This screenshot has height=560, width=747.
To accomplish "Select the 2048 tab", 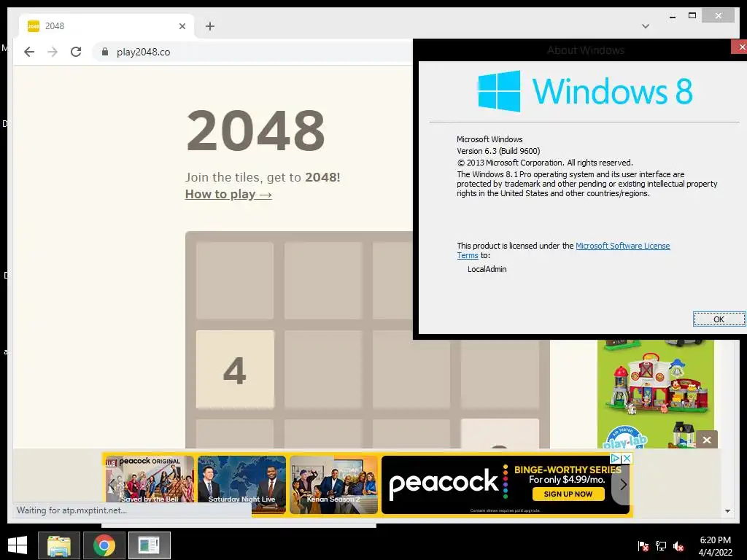I will 107,26.
